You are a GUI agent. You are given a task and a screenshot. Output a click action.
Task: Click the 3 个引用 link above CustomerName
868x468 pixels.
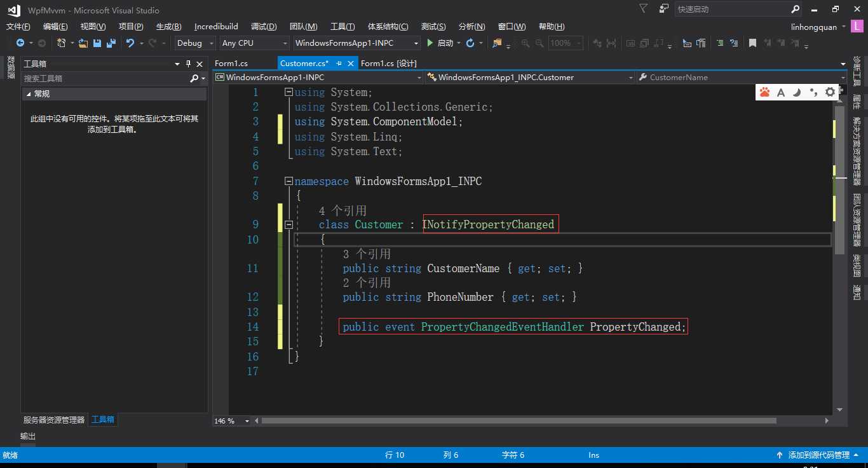367,254
